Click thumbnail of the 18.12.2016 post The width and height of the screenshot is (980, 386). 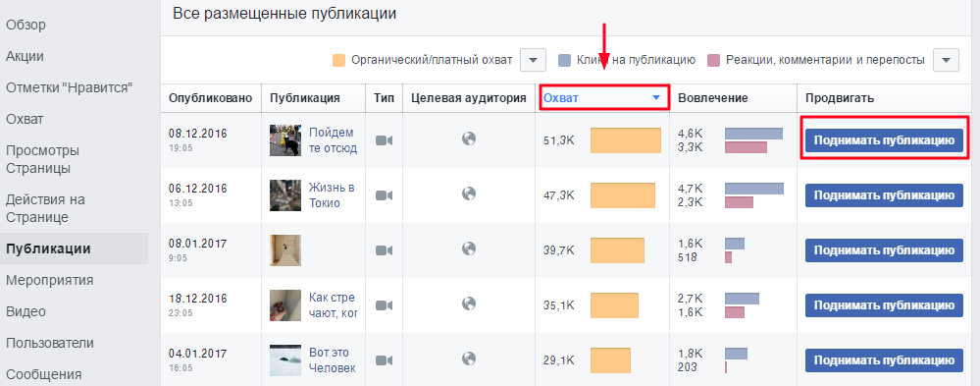pos(285,304)
